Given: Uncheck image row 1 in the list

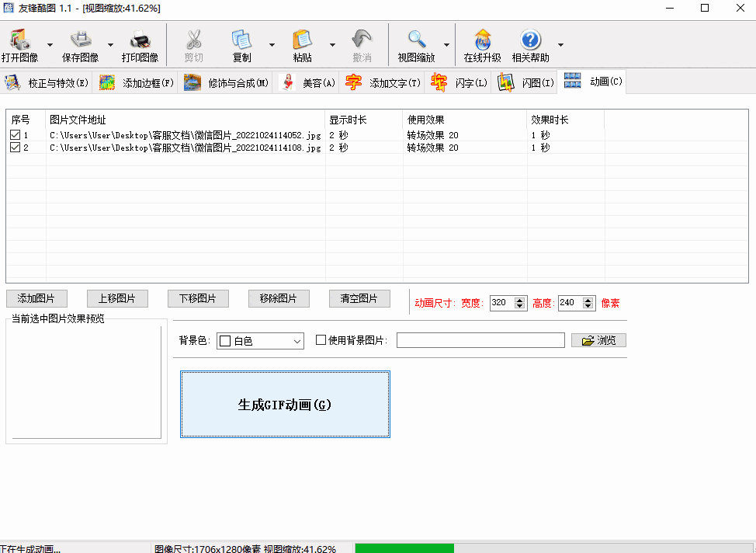Looking at the screenshot, I should click(13, 133).
